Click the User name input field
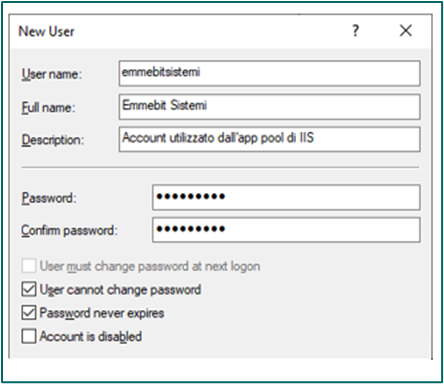The height and width of the screenshot is (384, 444). pos(269,73)
